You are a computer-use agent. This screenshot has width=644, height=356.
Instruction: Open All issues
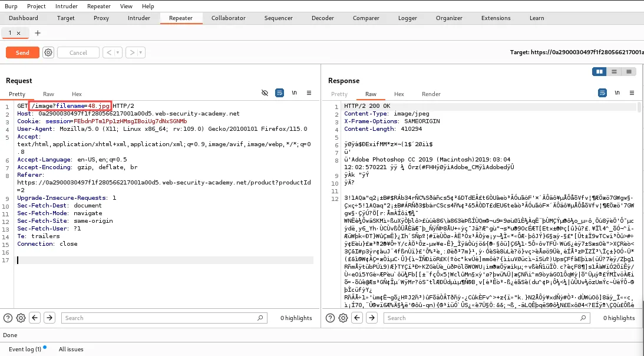click(x=71, y=349)
